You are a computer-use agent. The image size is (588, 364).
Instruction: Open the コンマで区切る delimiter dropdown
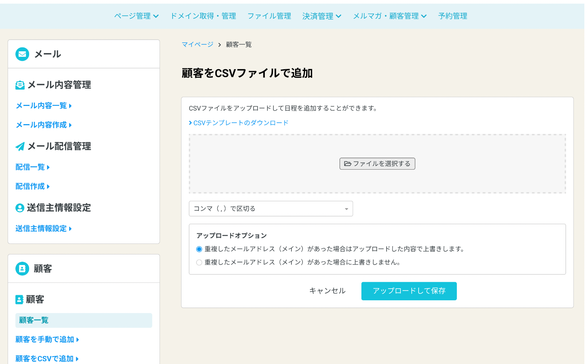271,209
